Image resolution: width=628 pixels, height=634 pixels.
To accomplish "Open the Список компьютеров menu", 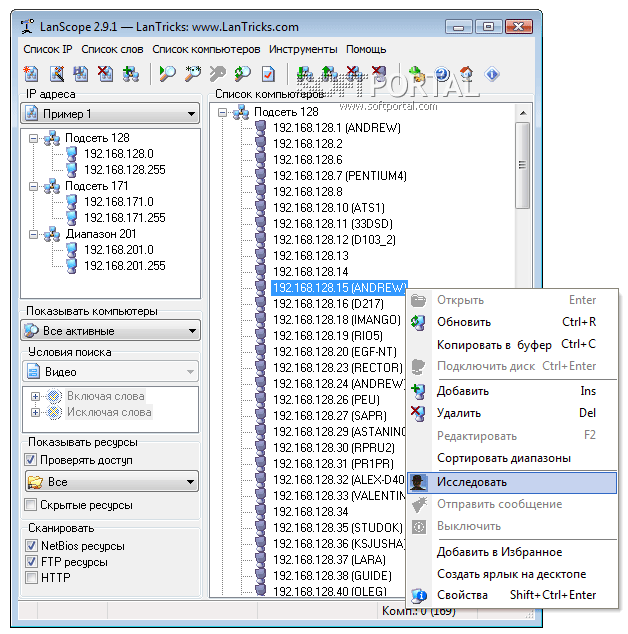I will click(206, 49).
